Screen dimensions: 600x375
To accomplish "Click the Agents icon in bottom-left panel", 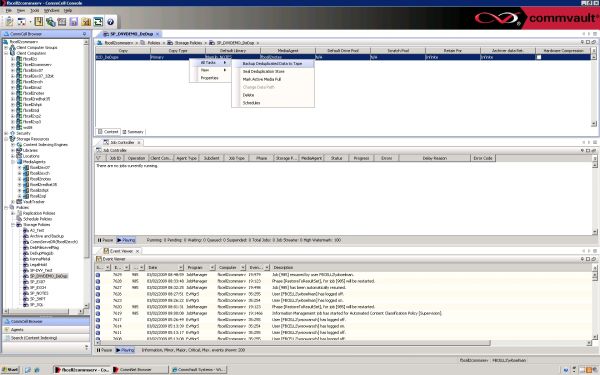I will click(x=7, y=329).
